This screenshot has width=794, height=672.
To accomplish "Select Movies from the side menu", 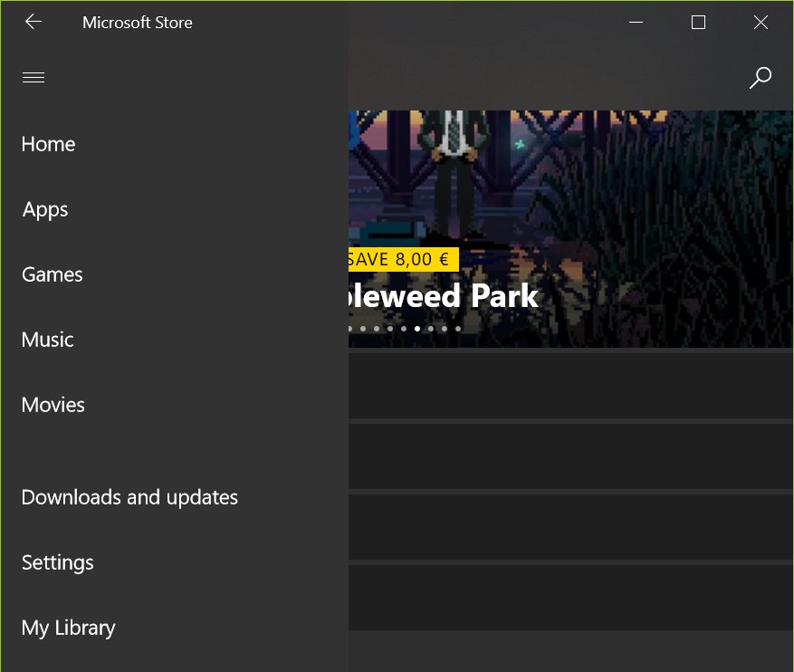I will pyautogui.click(x=53, y=405).
